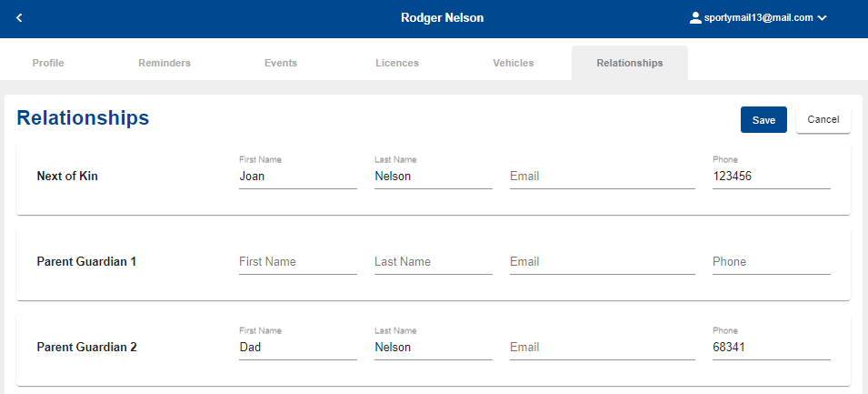
Task: Go back using the left arrow icon
Action: (x=19, y=17)
